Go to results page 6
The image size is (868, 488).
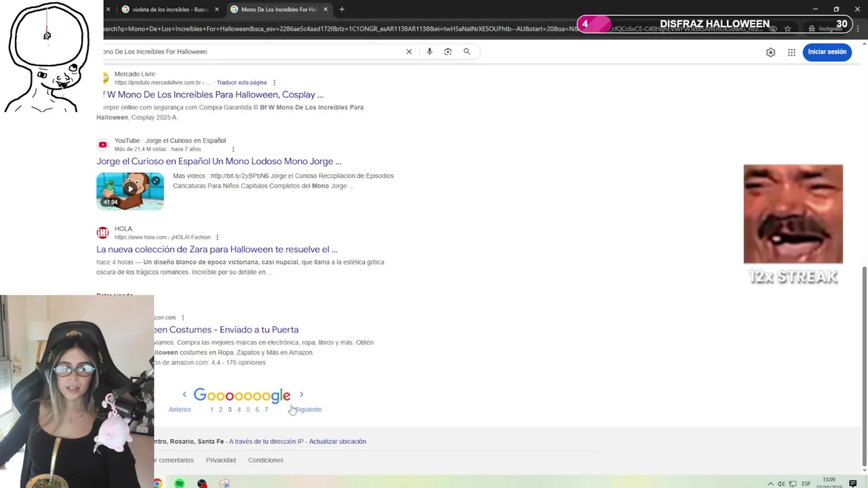coord(257,409)
